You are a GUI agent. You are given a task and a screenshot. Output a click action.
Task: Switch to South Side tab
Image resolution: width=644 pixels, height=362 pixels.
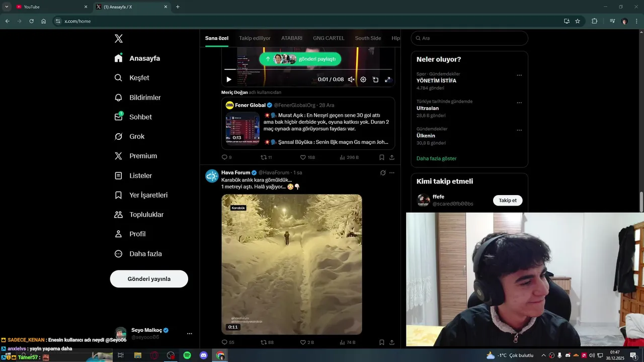[x=368, y=38]
